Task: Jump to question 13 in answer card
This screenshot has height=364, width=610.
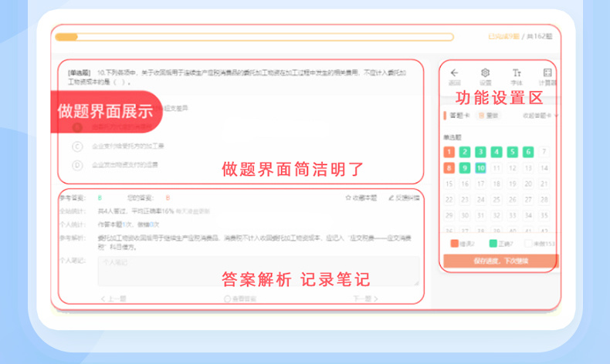Action: point(528,168)
